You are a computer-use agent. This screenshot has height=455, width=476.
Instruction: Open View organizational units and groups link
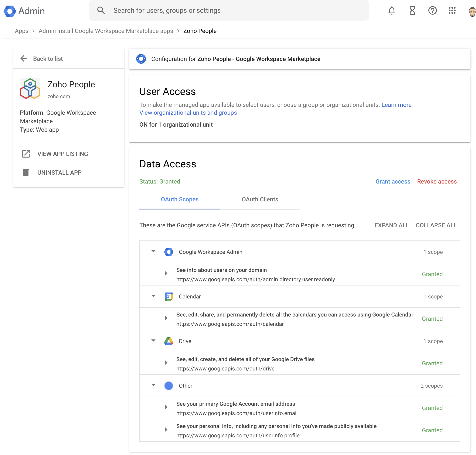(x=188, y=113)
